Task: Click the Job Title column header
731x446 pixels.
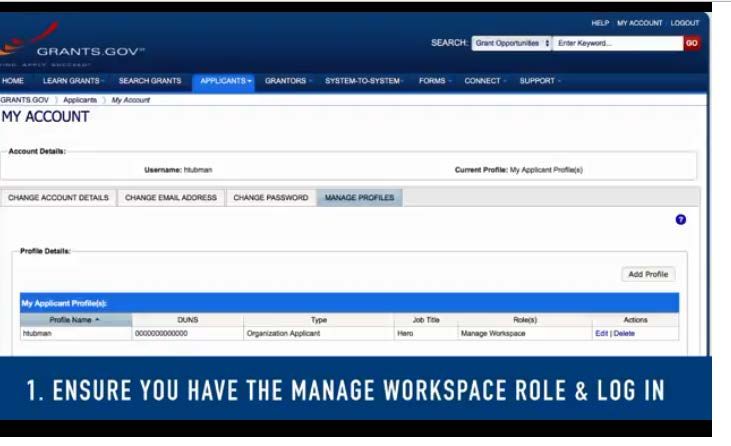Action: tap(426, 320)
